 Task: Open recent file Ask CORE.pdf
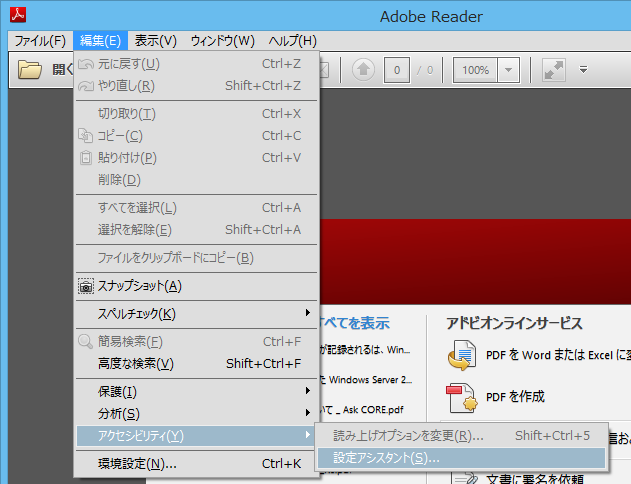[362, 410]
